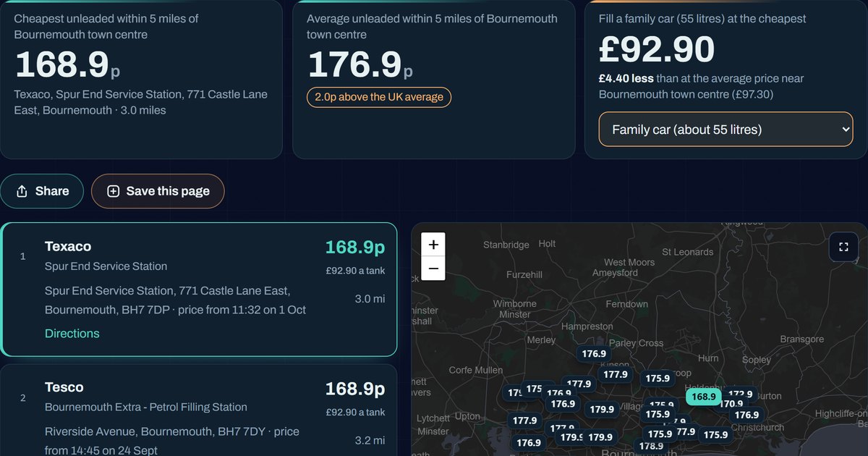The image size is (868, 456).
Task: Click the 176.9 marker below Merley label
Action: 594,354
